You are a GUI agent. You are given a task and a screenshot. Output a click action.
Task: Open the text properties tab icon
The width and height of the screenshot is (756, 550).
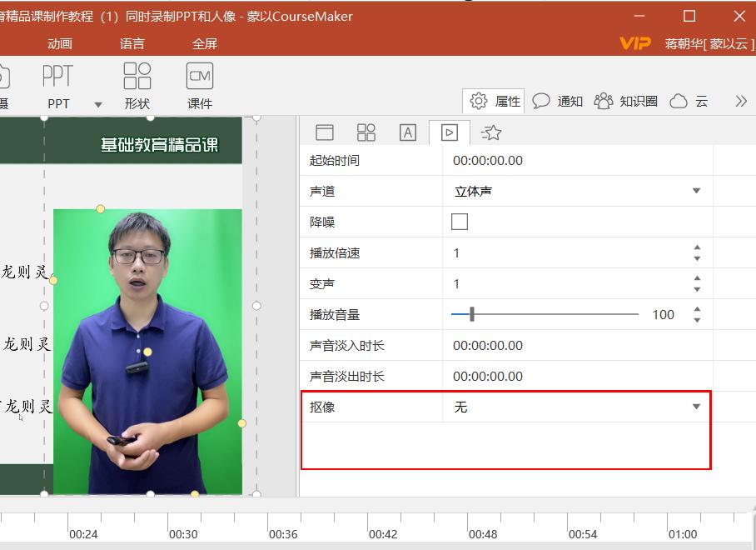point(407,132)
